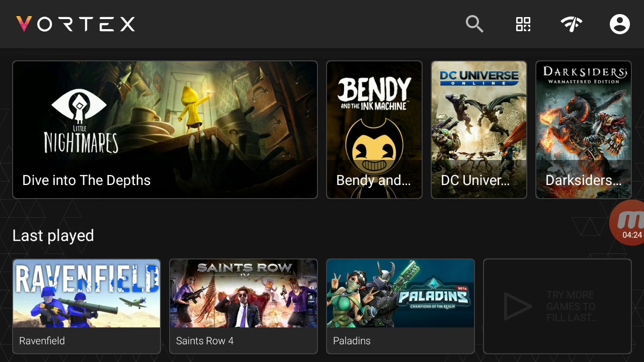Select the DC Universe Online game card
644x362 pixels.
[x=479, y=130]
